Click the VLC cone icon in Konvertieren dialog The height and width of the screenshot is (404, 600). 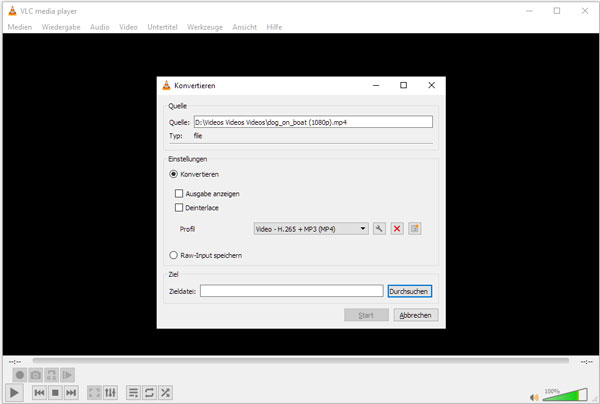point(166,85)
